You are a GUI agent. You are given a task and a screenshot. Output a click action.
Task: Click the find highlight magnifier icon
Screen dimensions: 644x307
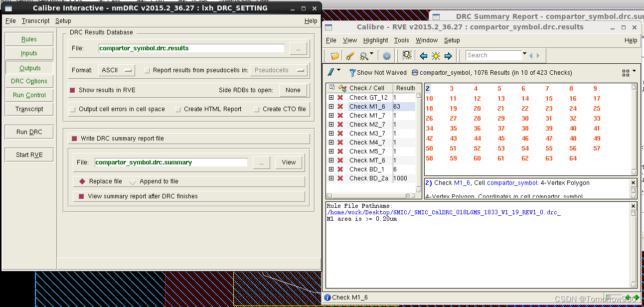click(362, 56)
